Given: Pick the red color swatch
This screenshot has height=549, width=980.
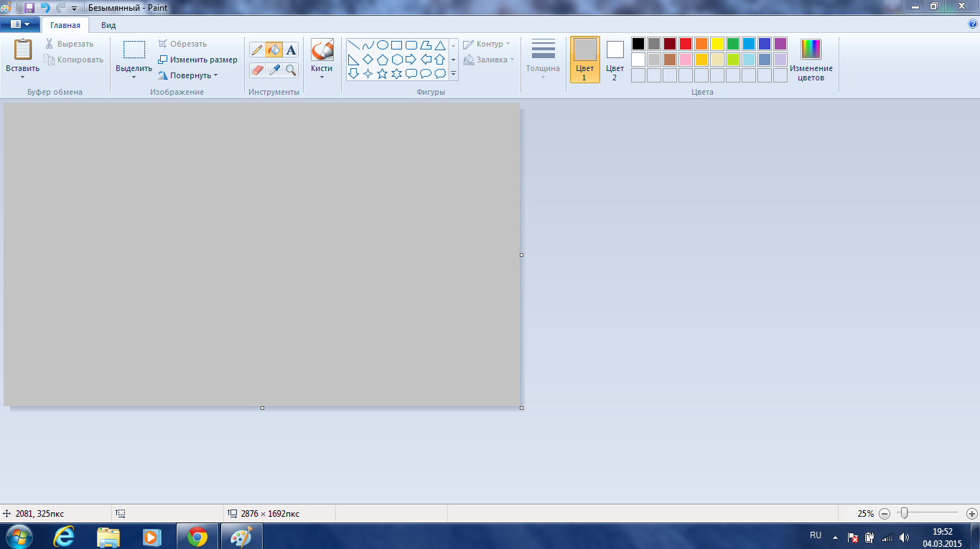Looking at the screenshot, I should [x=686, y=44].
